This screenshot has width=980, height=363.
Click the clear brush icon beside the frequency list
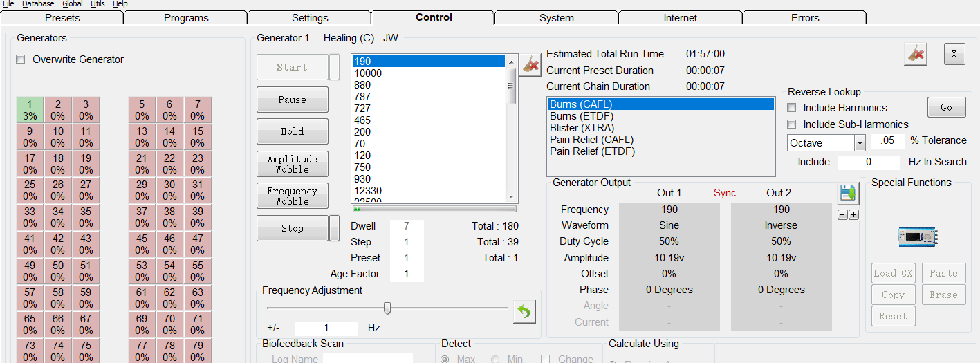pos(530,66)
